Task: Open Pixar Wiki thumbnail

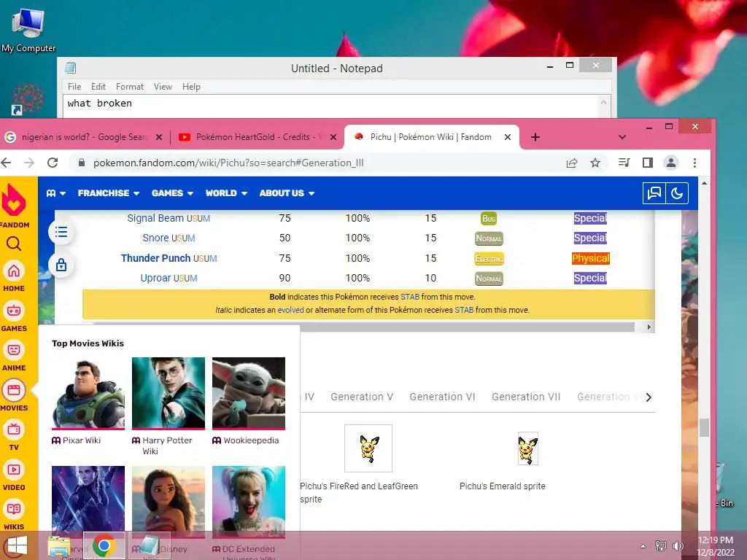Action: (x=88, y=393)
